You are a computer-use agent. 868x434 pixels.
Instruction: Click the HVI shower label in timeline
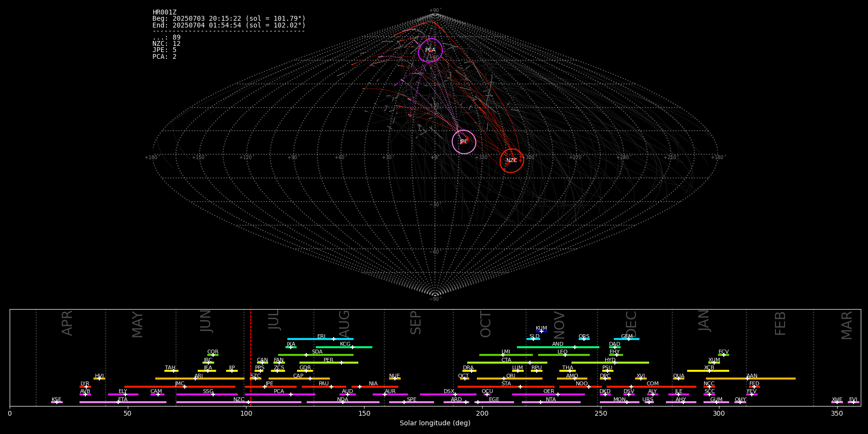(x=99, y=376)
